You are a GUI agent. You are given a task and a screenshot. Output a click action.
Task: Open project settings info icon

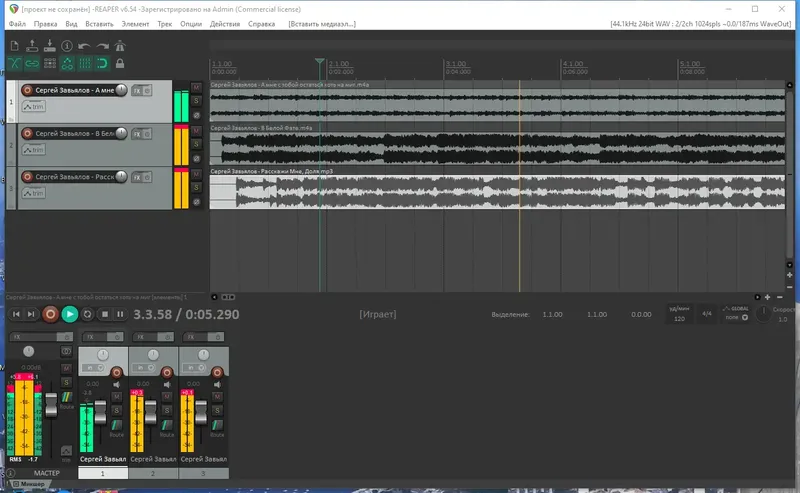point(67,46)
